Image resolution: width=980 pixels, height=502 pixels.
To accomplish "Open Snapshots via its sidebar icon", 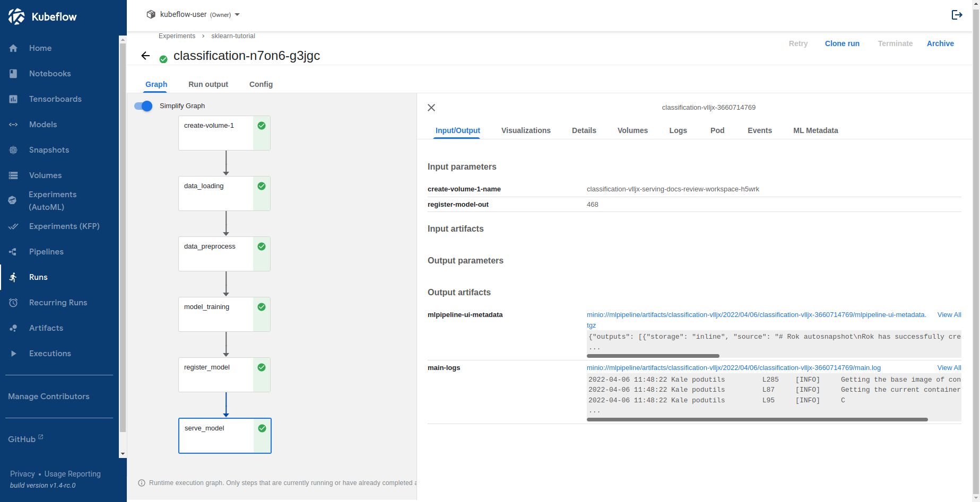I will click(13, 150).
